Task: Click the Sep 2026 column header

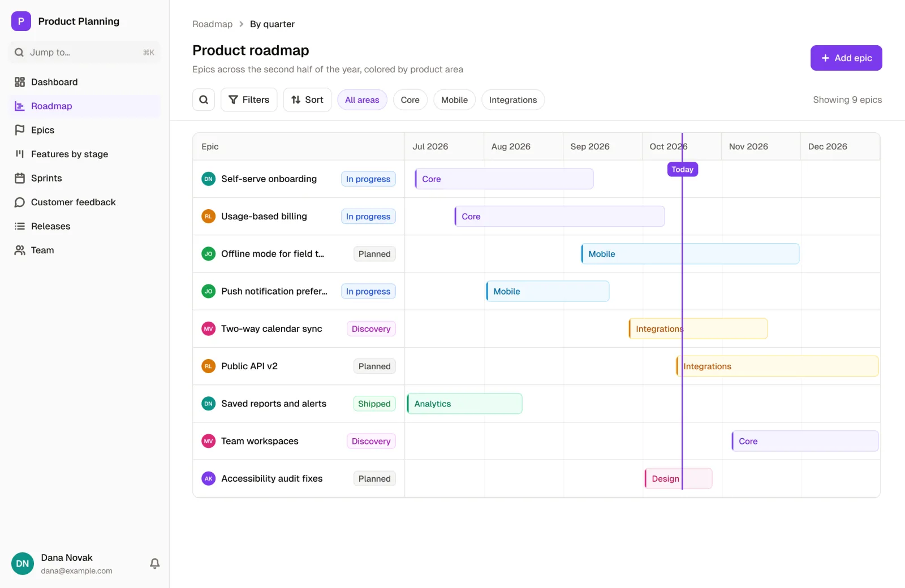Action: [602, 146]
